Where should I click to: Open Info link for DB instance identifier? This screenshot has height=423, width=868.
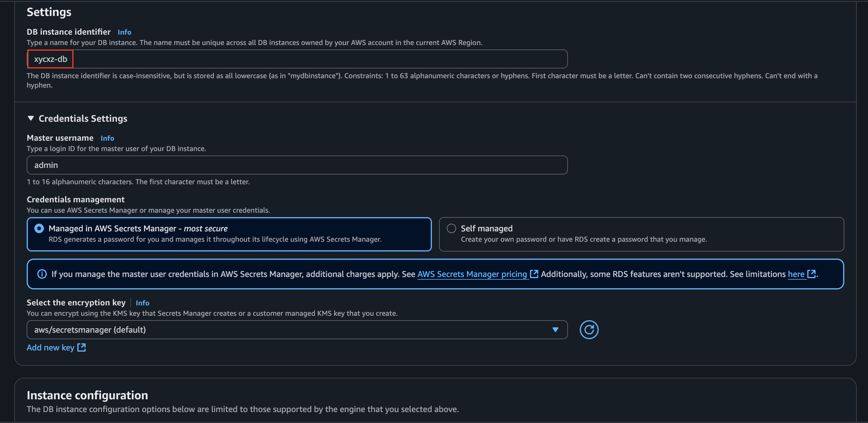(x=124, y=32)
